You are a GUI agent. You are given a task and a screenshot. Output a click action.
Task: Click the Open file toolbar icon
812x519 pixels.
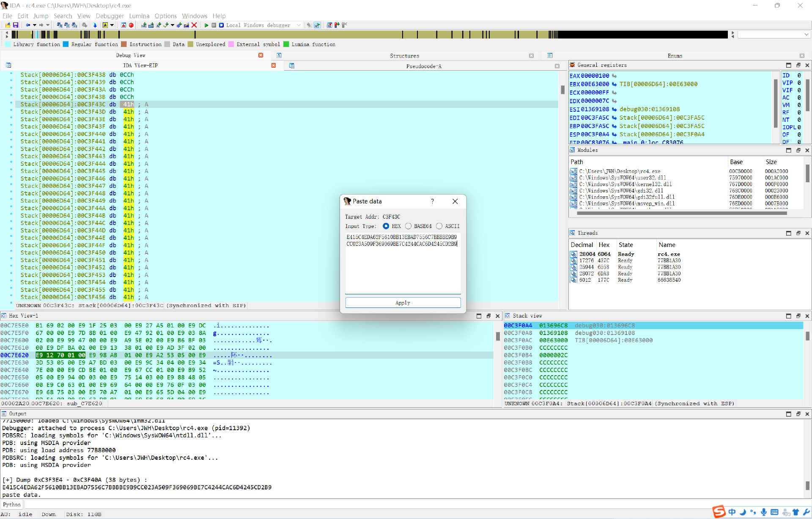(8, 25)
